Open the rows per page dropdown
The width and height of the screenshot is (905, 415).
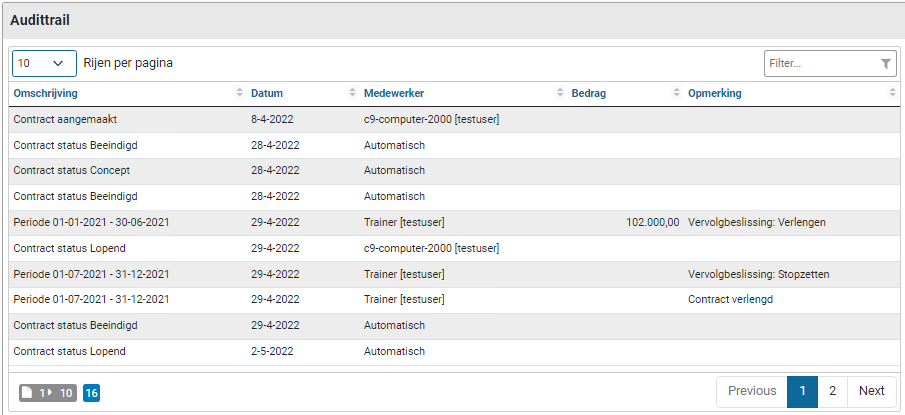point(45,63)
